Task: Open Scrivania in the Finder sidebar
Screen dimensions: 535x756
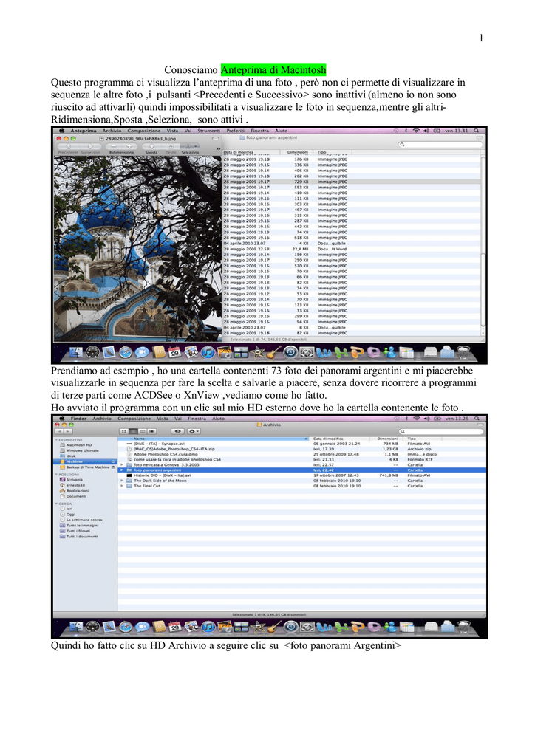Action: [x=74, y=479]
